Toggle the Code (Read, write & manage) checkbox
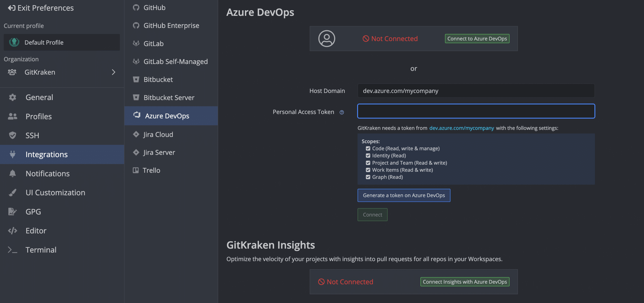Image resolution: width=644 pixels, height=303 pixels. (x=368, y=149)
